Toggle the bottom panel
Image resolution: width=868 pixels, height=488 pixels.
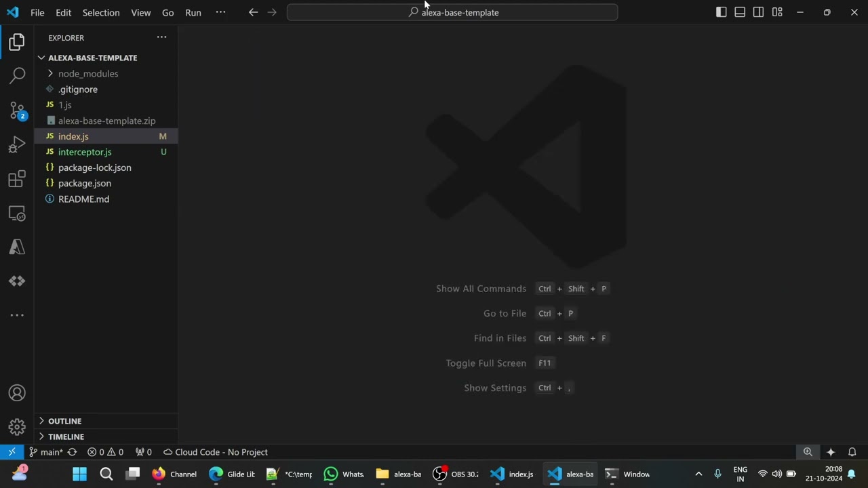point(740,12)
